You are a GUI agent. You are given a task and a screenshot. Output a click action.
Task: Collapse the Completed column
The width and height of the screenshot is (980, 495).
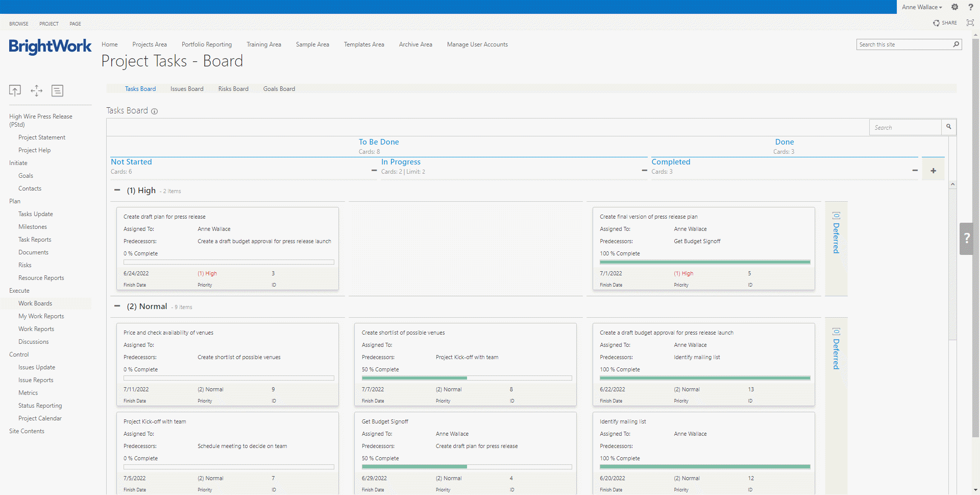(x=915, y=170)
